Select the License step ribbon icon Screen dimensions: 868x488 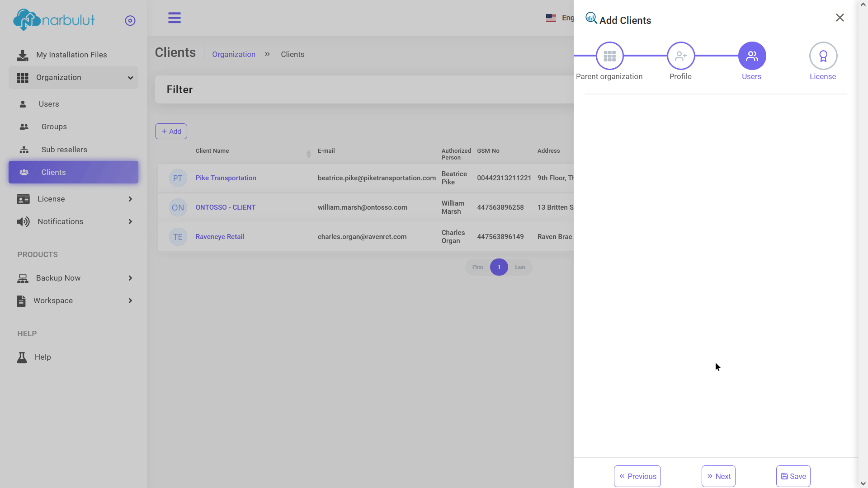(823, 56)
